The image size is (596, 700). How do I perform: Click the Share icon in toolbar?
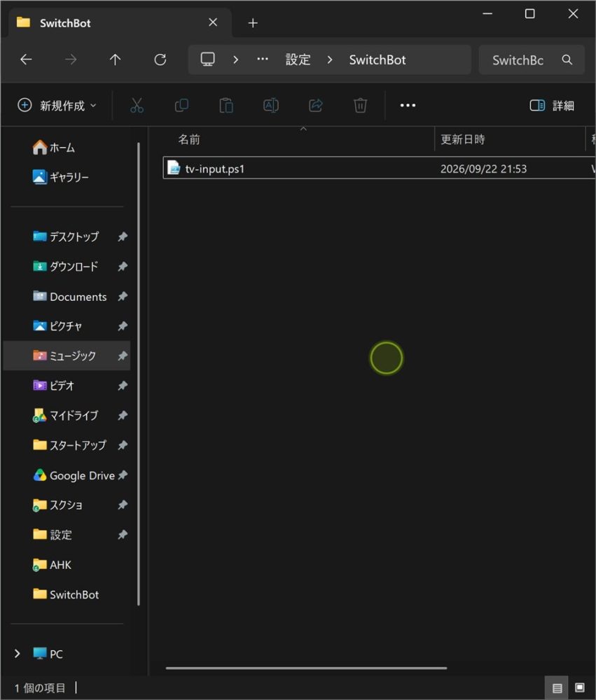coord(315,106)
